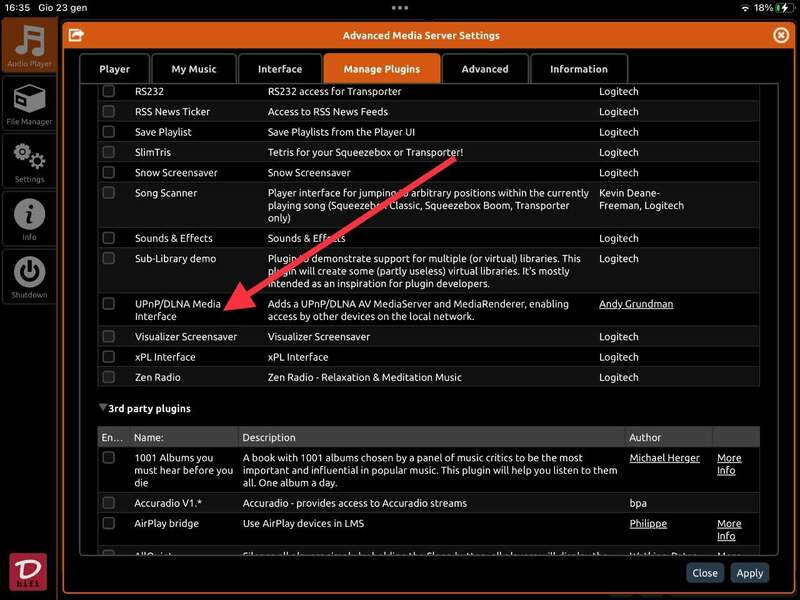Open More Info for AirPlay bridge
This screenshot has width=800, height=600.
pos(729,529)
